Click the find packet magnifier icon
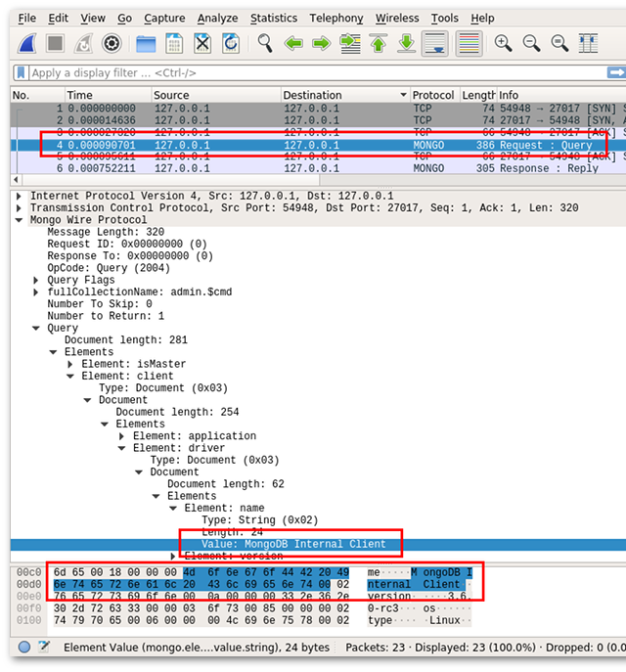 264,43
